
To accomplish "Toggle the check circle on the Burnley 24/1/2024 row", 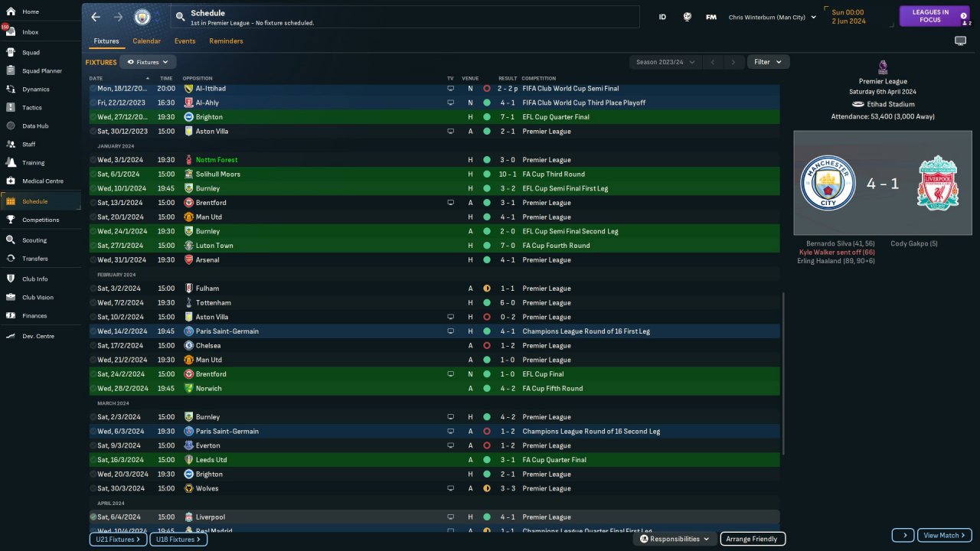I will coord(93,231).
